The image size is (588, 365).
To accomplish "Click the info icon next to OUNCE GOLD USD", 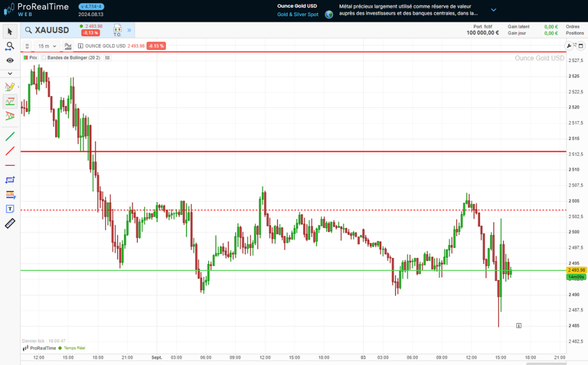I will click(80, 46).
